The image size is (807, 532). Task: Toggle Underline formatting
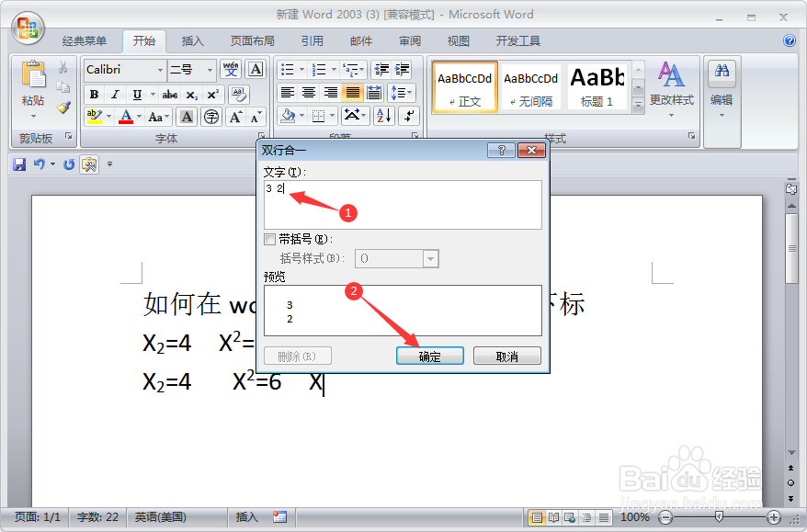click(x=137, y=95)
